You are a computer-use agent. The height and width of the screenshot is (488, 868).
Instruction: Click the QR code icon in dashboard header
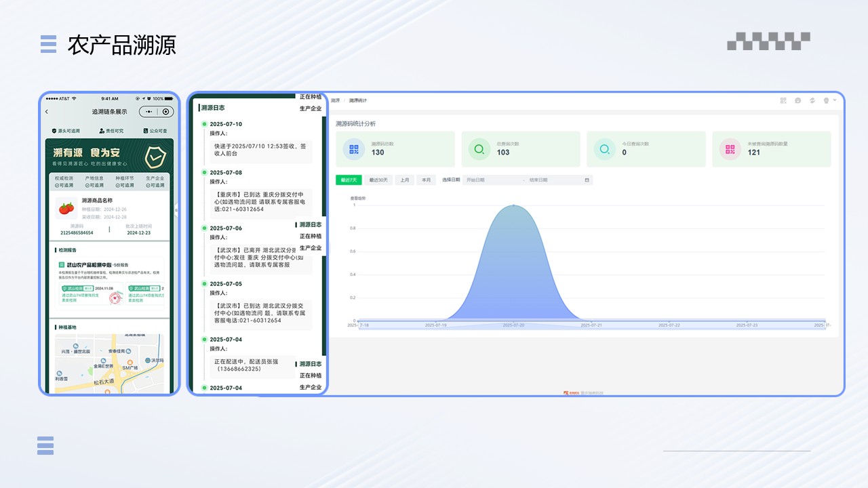click(x=783, y=100)
